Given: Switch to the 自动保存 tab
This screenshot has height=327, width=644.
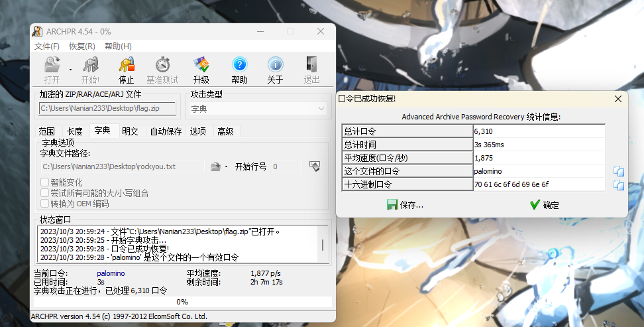Looking at the screenshot, I should (x=166, y=131).
